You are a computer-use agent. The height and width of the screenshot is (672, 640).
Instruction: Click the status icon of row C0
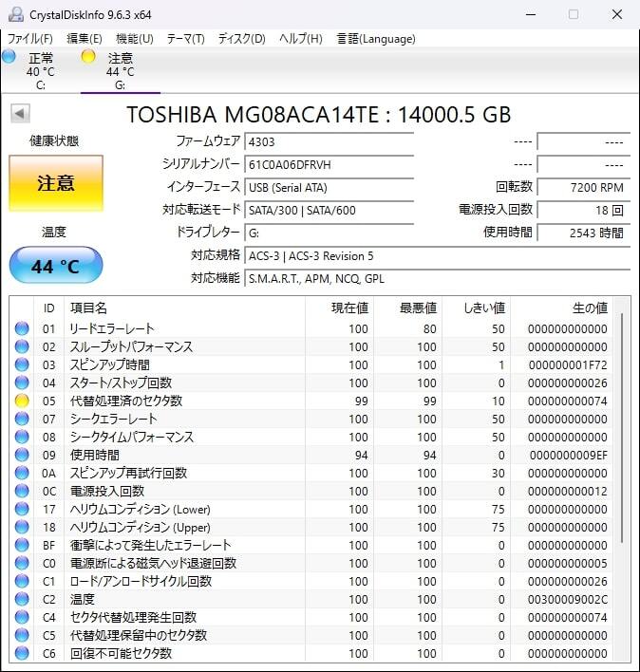pyautogui.click(x=22, y=563)
